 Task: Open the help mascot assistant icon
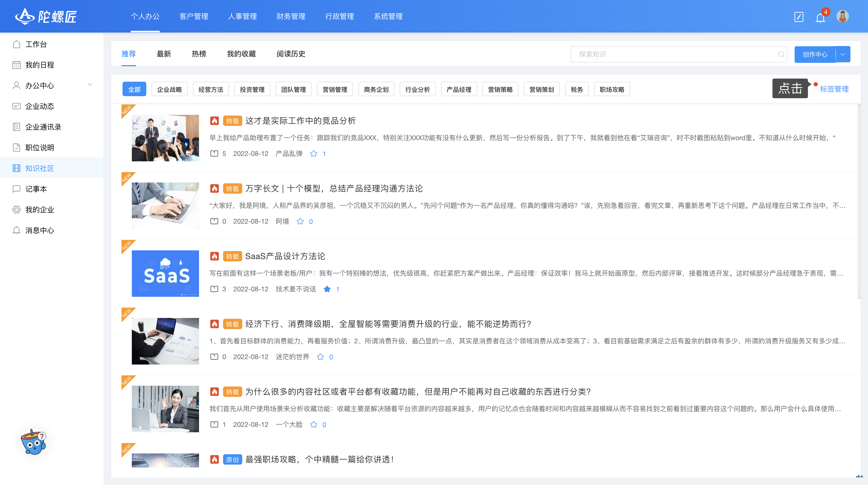33,442
